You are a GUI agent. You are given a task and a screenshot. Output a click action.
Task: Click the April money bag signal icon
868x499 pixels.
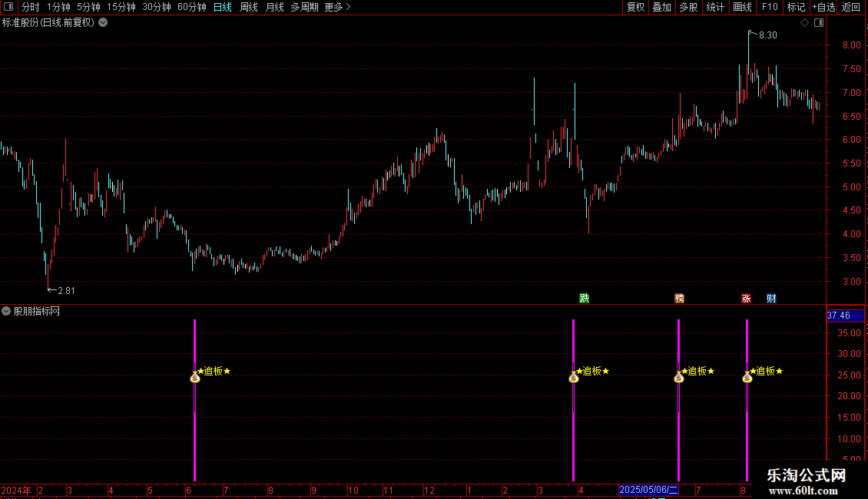click(574, 377)
